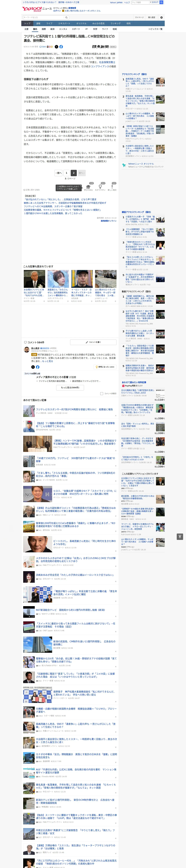Share the article on Facebook
186x868 pixels.
(61, 47)
